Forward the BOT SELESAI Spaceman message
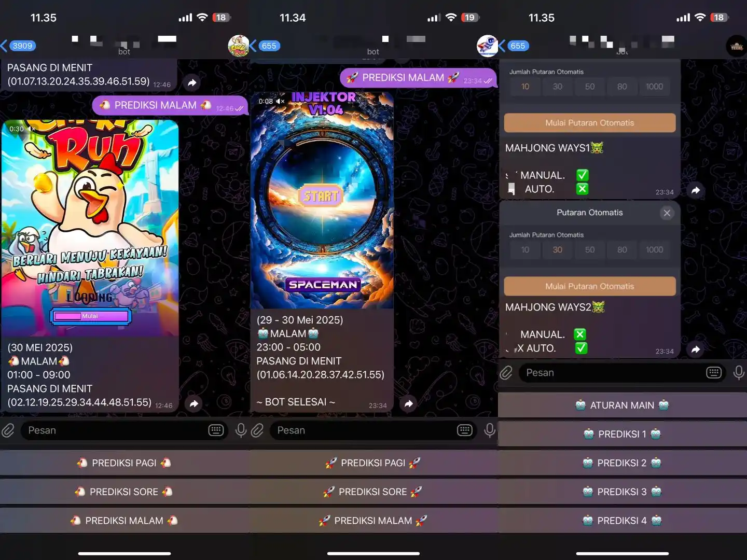Image resolution: width=747 pixels, height=560 pixels. [x=409, y=403]
